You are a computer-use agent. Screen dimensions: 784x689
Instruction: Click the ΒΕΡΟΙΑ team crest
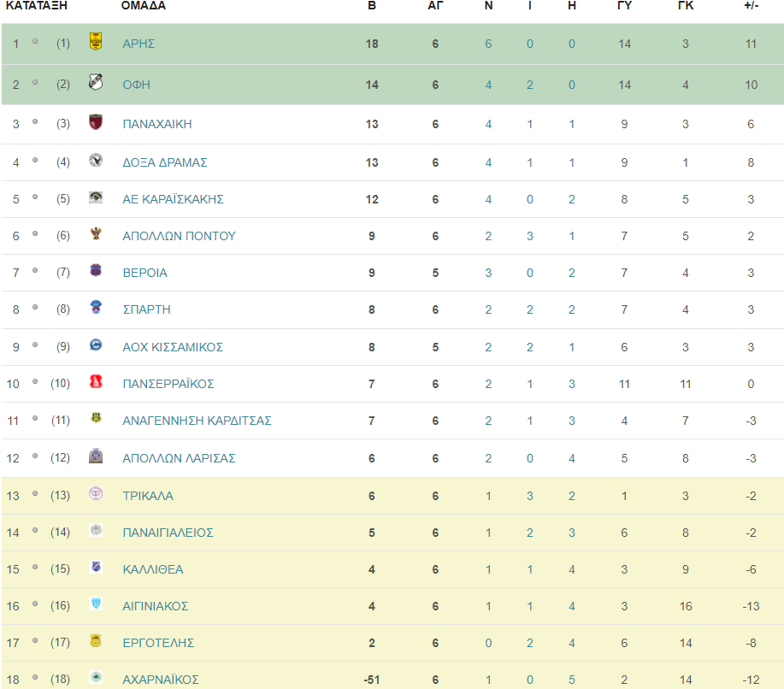click(x=96, y=270)
